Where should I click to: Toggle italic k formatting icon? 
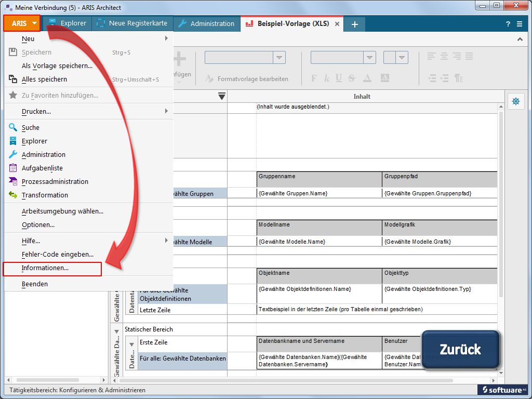coord(326,78)
